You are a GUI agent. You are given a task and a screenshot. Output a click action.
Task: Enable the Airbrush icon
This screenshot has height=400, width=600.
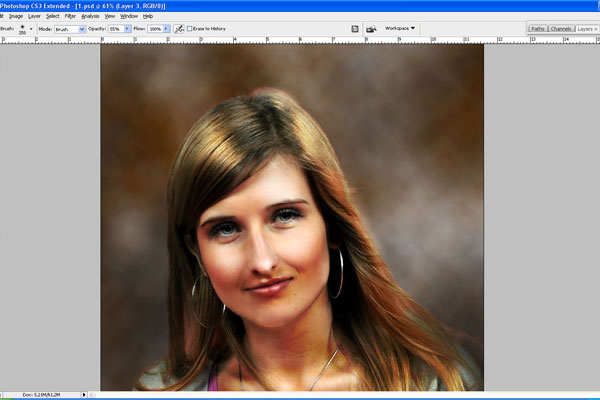tap(179, 29)
